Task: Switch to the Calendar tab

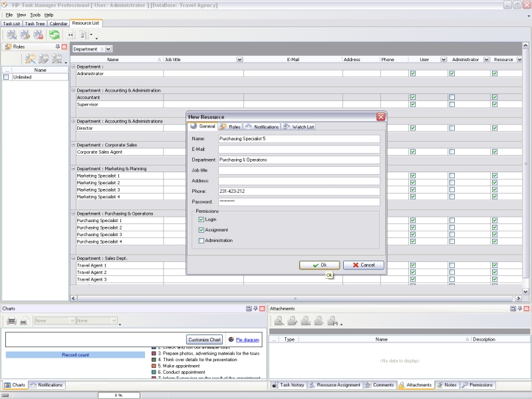Action: (x=59, y=23)
